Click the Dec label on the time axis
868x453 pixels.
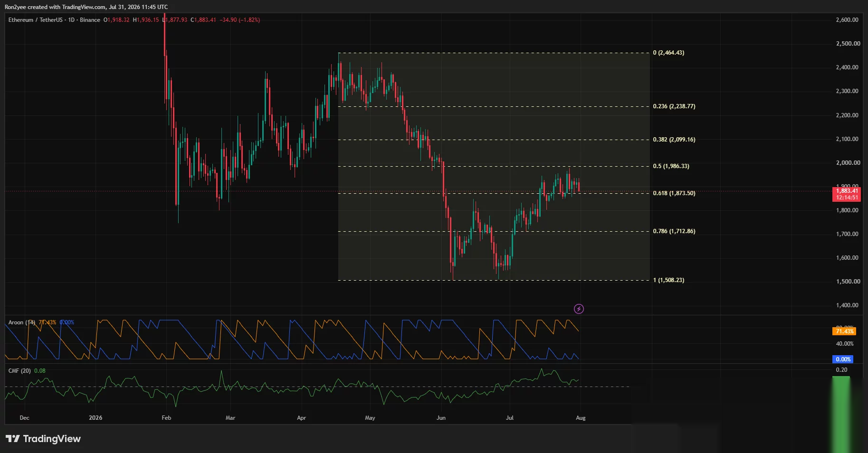click(x=24, y=418)
